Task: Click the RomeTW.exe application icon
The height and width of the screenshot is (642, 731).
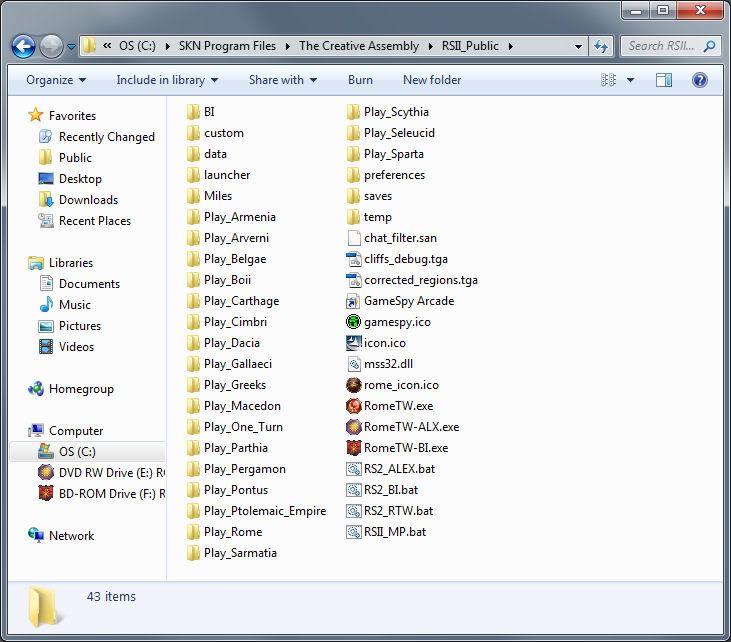Action: point(353,406)
